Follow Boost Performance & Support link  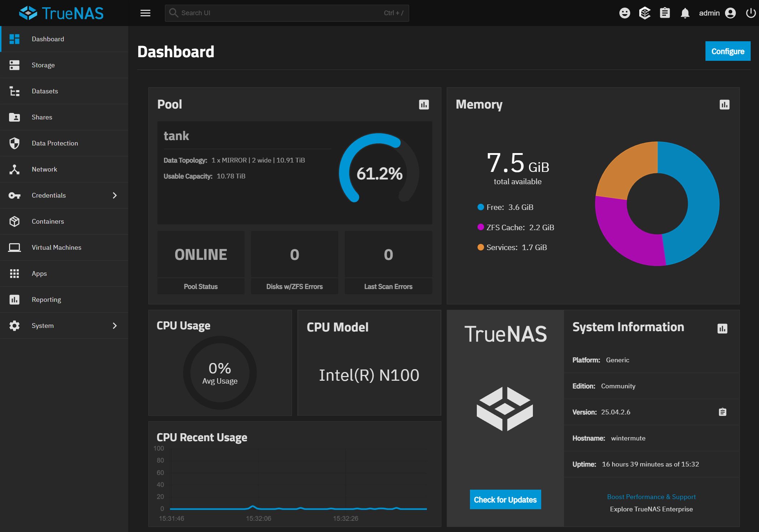coord(651,497)
